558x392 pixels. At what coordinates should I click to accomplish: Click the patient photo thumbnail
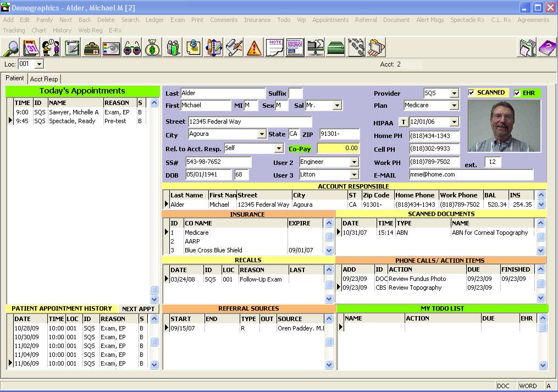(504, 125)
